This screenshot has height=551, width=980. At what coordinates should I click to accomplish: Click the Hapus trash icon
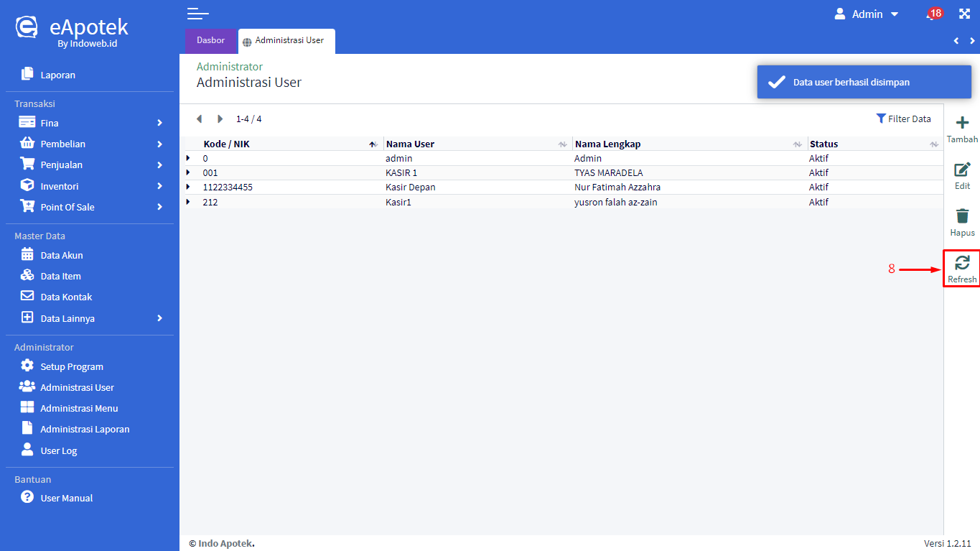962,216
